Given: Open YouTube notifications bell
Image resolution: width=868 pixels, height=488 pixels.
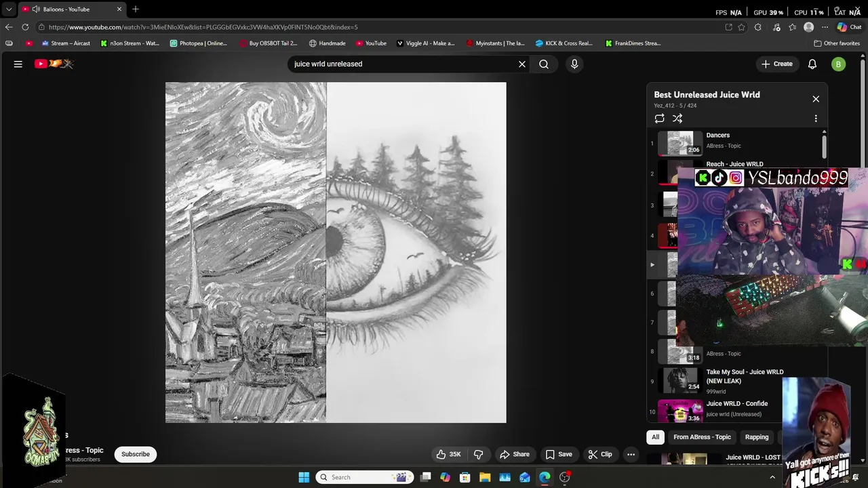Looking at the screenshot, I should (x=812, y=64).
